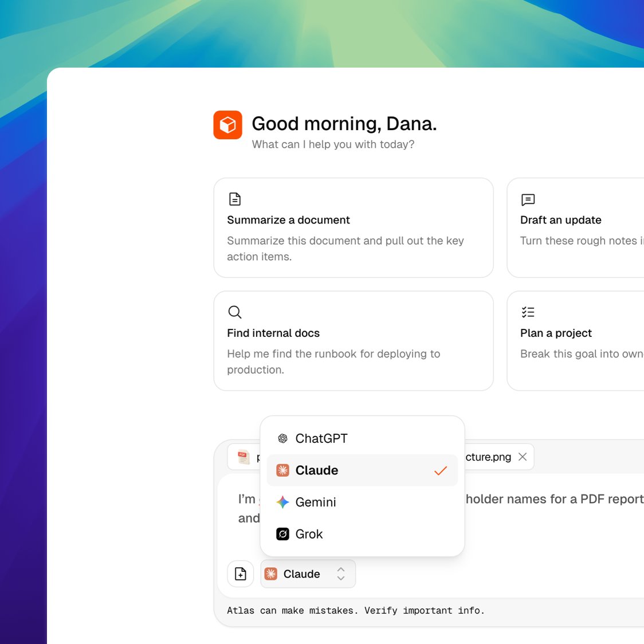Choose Grok from the model list
644x644 pixels.
[x=362, y=534]
